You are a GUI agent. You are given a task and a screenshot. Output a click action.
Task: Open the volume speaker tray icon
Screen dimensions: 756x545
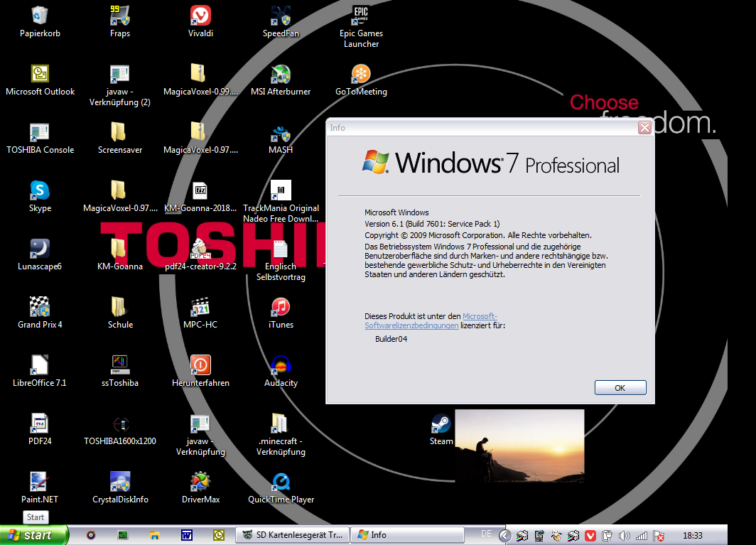(625, 535)
